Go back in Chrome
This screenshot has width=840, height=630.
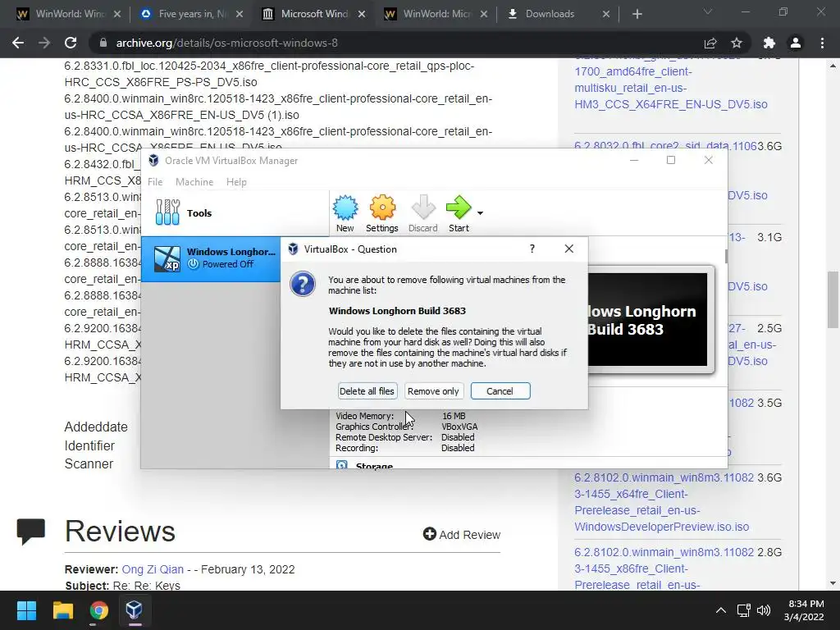pos(18,43)
